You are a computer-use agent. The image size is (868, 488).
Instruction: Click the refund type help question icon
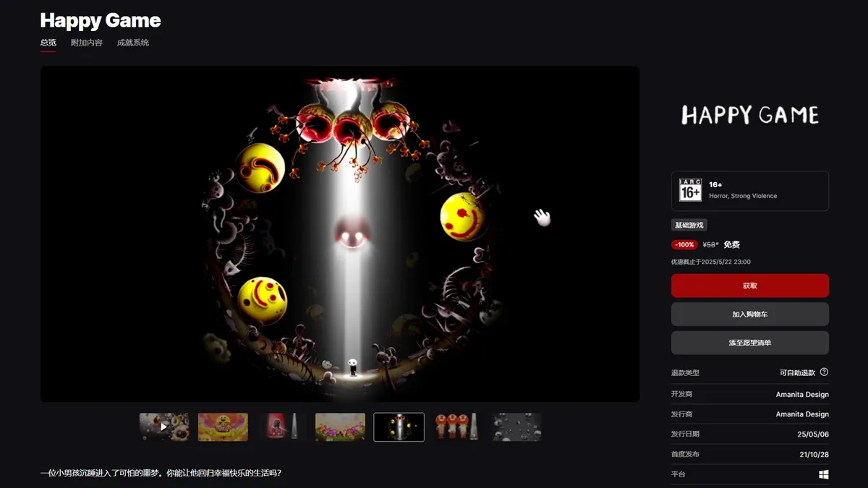tap(824, 372)
